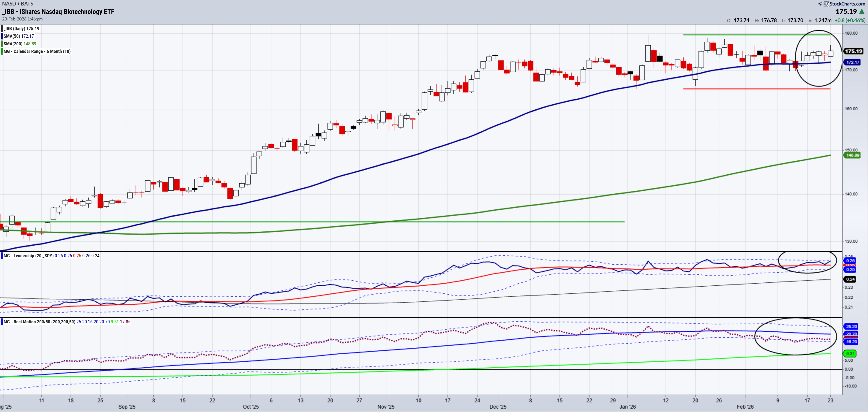
Task: Click the open value "O: 173.74"
Action: pos(738,20)
